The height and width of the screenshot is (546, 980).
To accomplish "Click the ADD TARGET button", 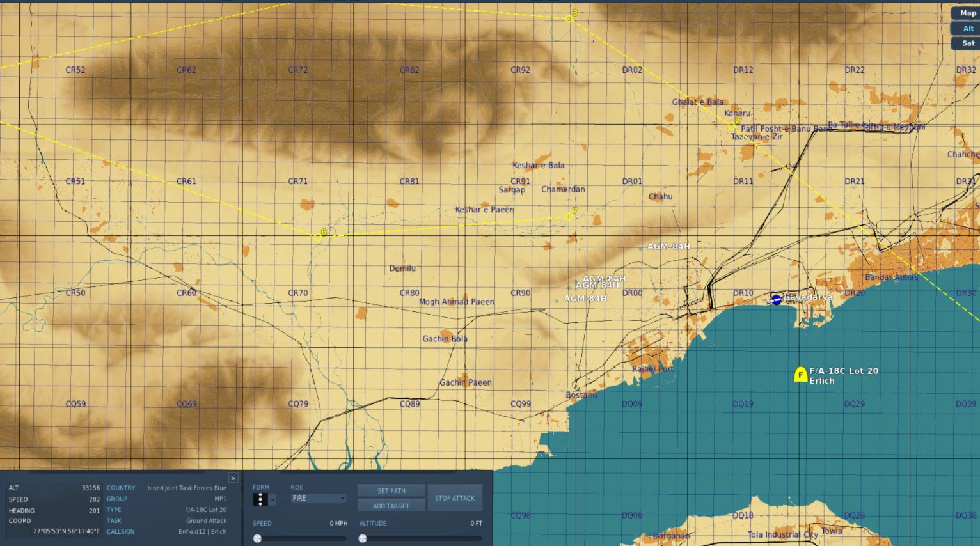I will pyautogui.click(x=391, y=506).
